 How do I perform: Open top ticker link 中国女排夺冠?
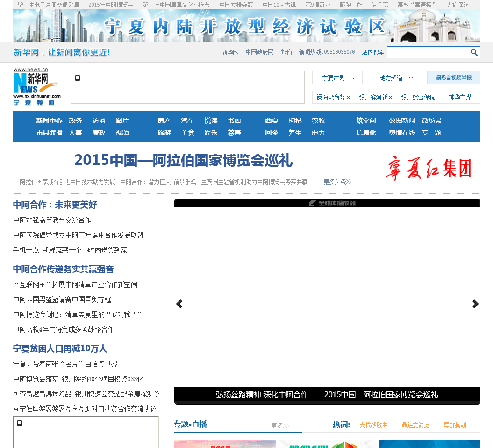click(236, 5)
